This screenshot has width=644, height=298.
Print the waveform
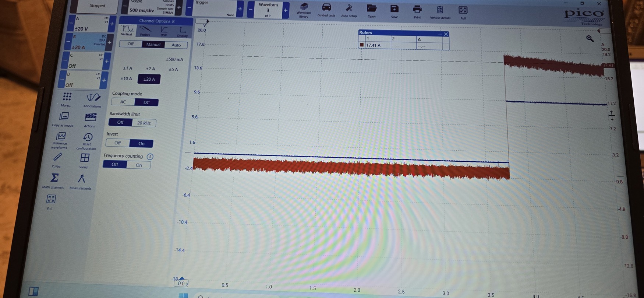[x=417, y=11]
